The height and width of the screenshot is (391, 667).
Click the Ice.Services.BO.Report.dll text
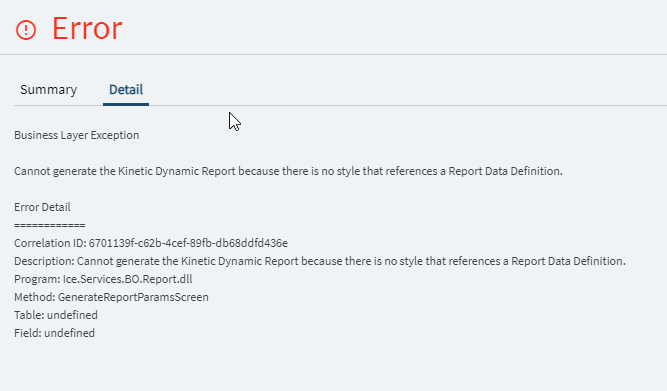(x=128, y=279)
